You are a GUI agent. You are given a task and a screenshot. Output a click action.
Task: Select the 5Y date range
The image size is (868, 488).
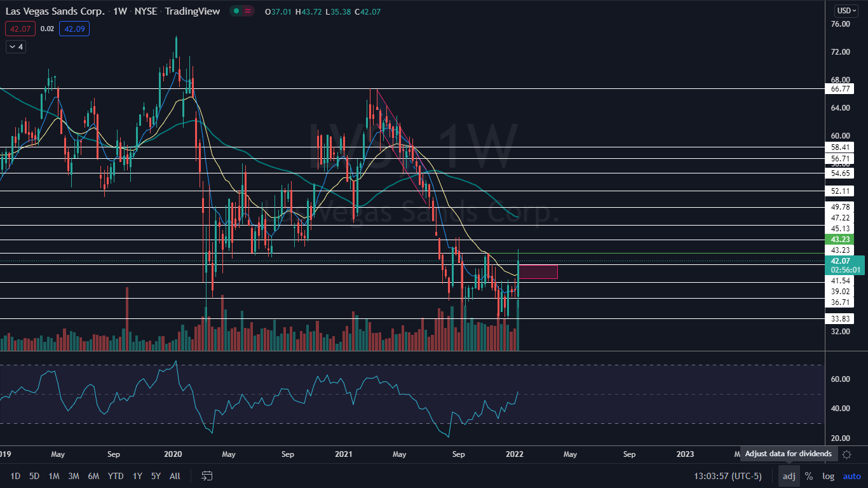point(156,476)
